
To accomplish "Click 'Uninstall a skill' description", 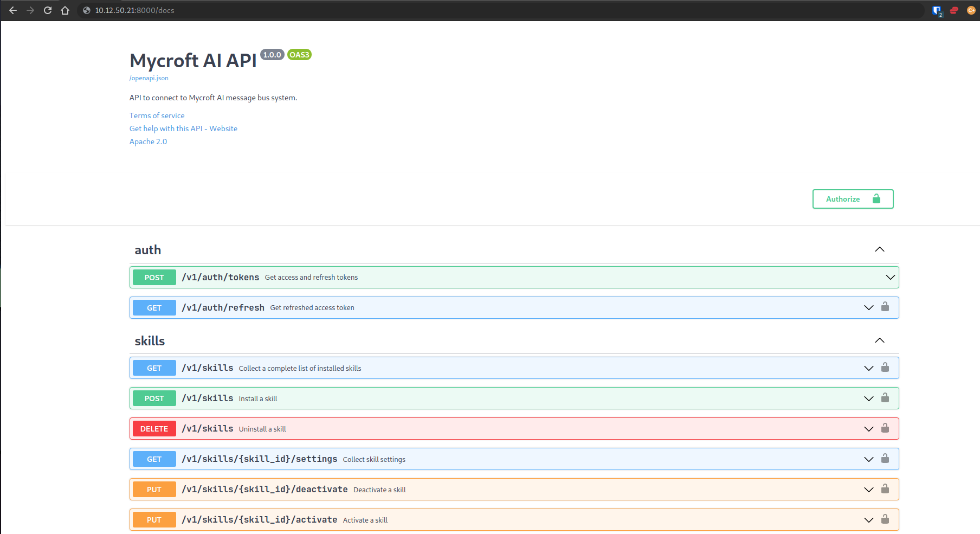I will [x=262, y=429].
